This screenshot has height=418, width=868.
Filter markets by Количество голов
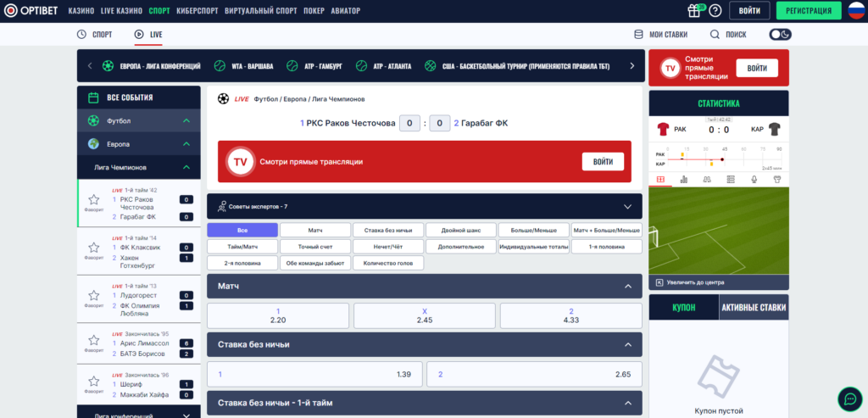[388, 263]
